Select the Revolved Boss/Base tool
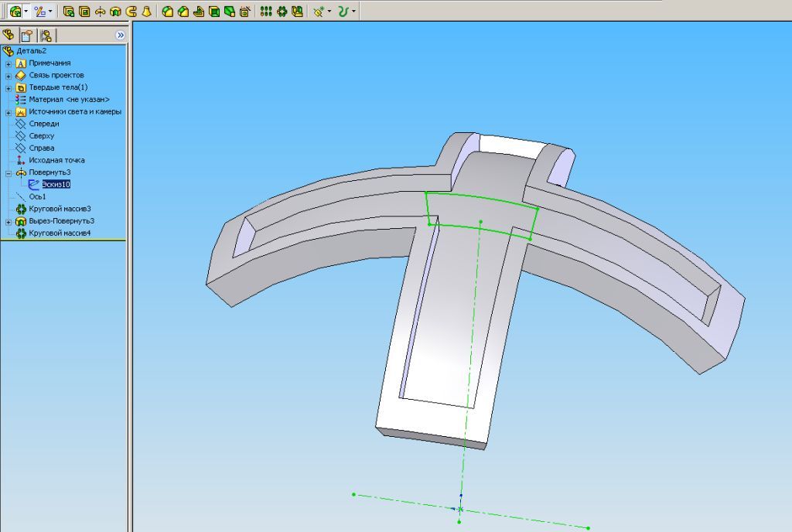Screen dimensions: 792x532 click(x=100, y=12)
